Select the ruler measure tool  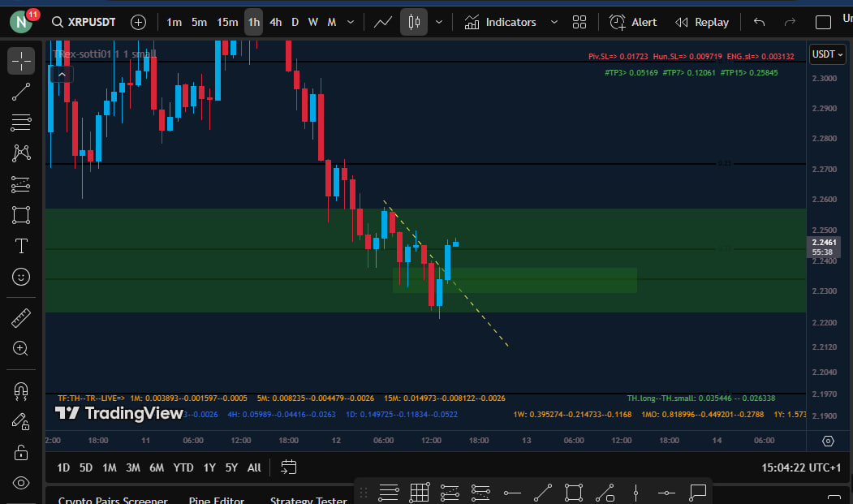click(x=21, y=318)
